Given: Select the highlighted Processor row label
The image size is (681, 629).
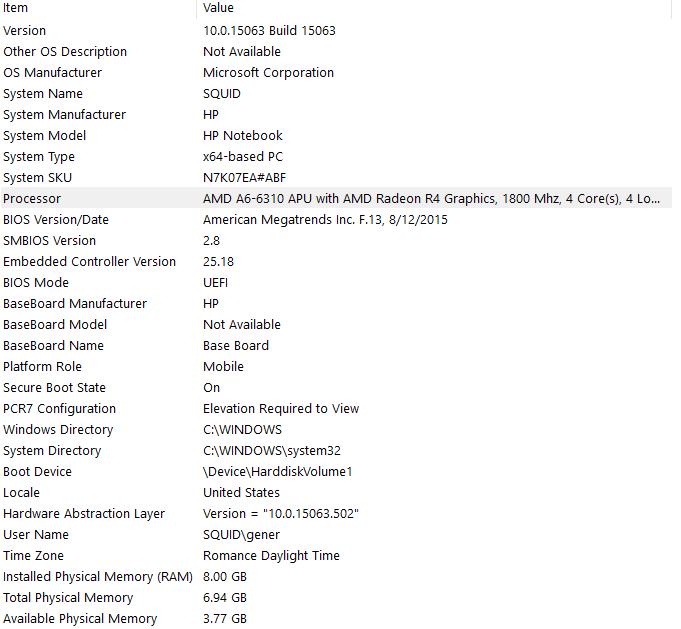Looking at the screenshot, I should click(32, 199).
